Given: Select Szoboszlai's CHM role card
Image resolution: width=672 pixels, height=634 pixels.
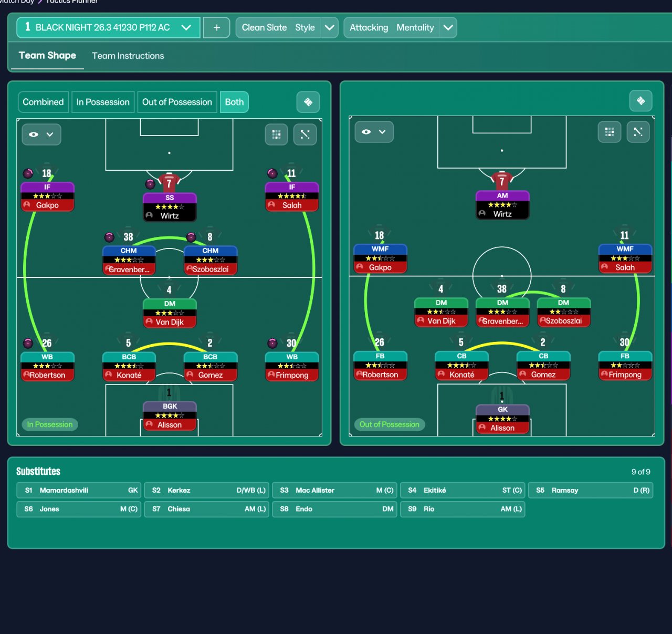Looking at the screenshot, I should coord(211,260).
